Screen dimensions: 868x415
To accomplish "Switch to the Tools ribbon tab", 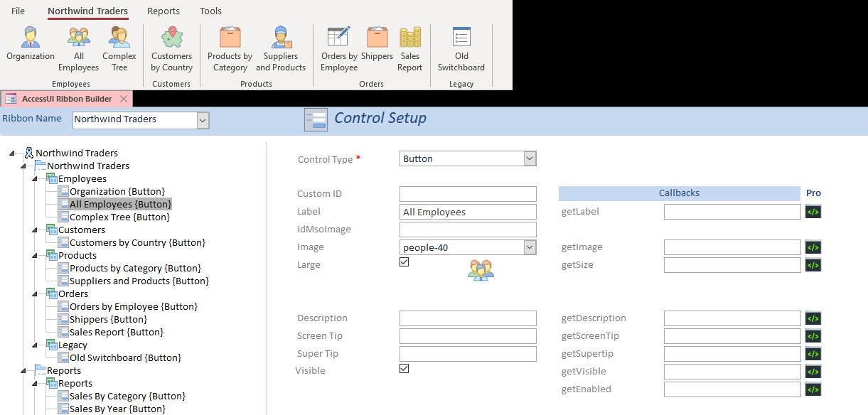I will pos(211,11).
